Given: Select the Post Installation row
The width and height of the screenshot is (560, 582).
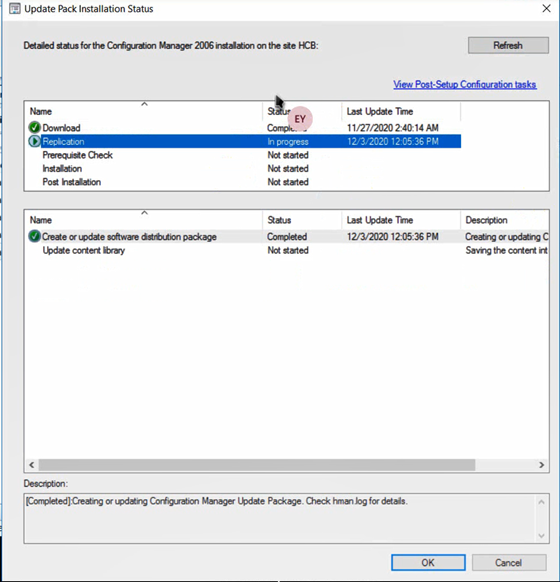Looking at the screenshot, I should (244, 182).
